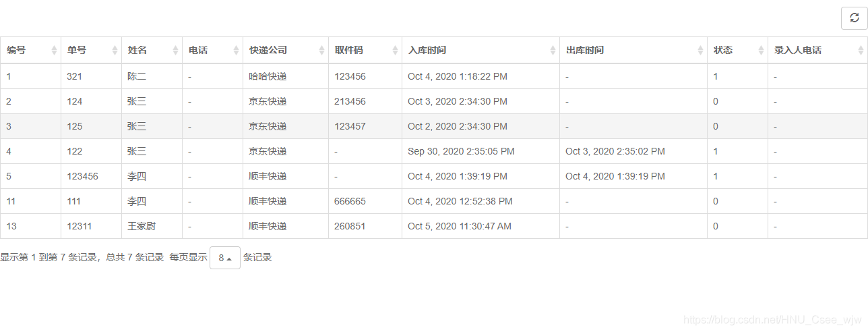The image size is (868, 332).
Task: Click sort arrows in 电话 column header
Action: 236,51
